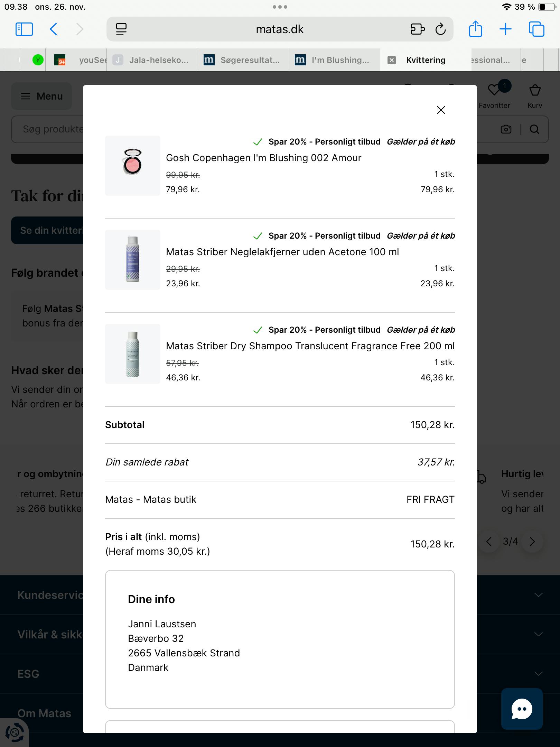The height and width of the screenshot is (747, 560).
Task: Open the Menu button
Action: (42, 96)
